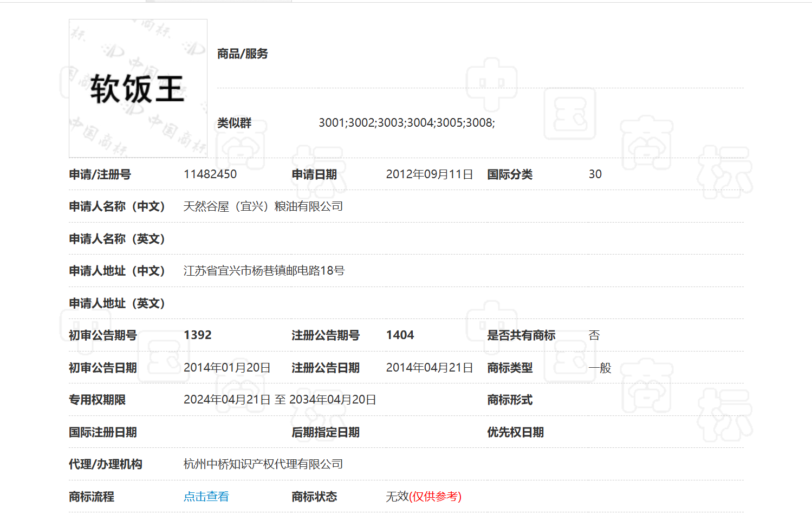Click the 国际分类 label
812x514 pixels.
coord(510,174)
